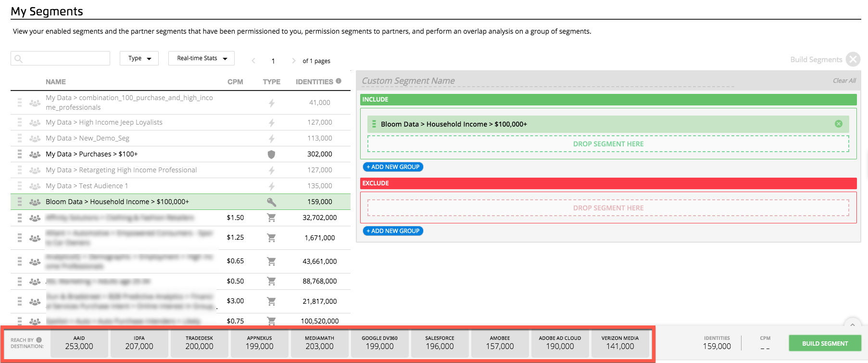Click the $0.75 CPM value
Viewport: 868px width, 363px height.
[x=235, y=321]
